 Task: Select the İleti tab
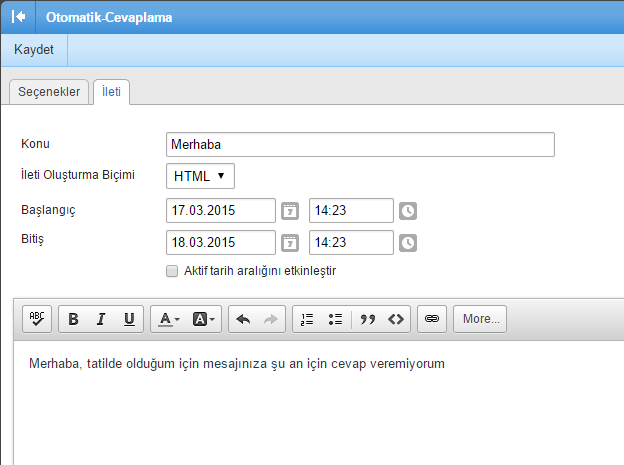(112, 92)
